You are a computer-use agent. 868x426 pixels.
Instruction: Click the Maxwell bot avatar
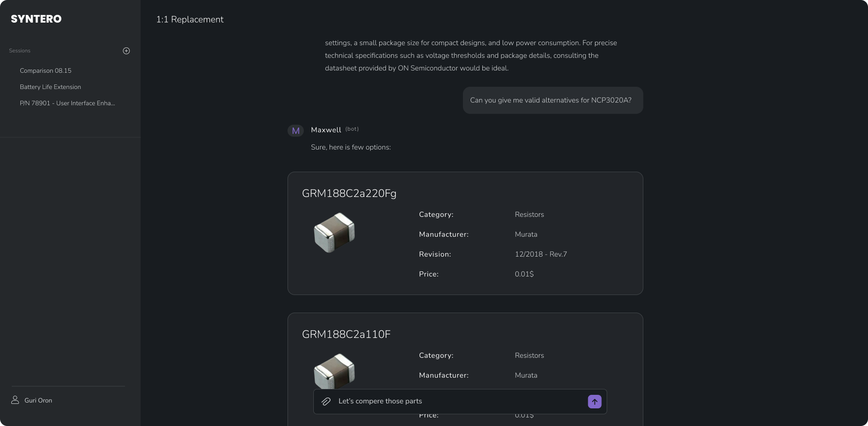(x=296, y=131)
